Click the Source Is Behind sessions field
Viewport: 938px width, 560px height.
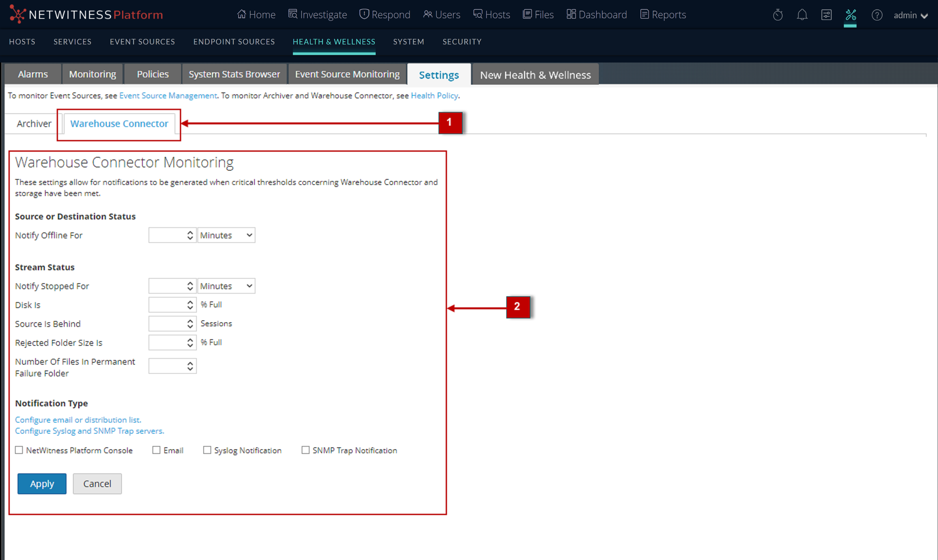tap(167, 324)
